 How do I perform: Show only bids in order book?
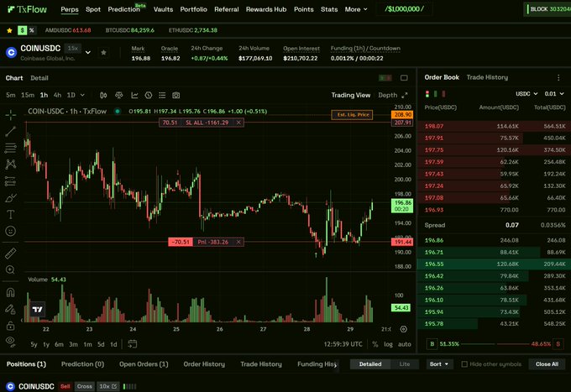[436, 94]
